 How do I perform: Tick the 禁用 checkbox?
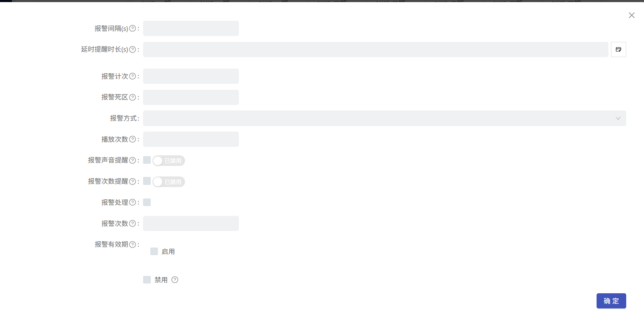pos(147,280)
